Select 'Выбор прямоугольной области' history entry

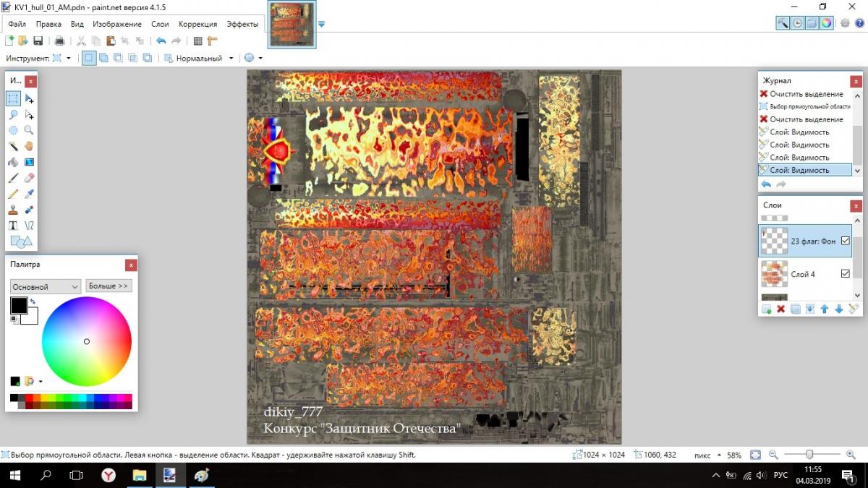[x=804, y=106]
